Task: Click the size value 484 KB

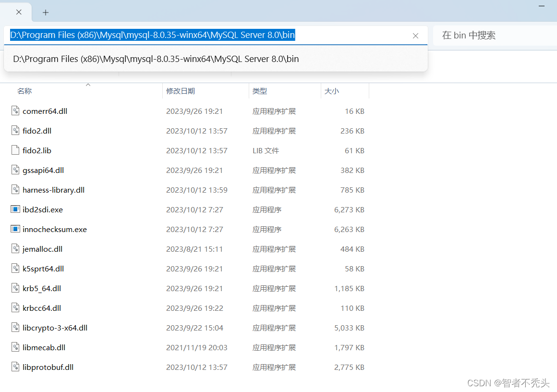Action: (x=352, y=249)
